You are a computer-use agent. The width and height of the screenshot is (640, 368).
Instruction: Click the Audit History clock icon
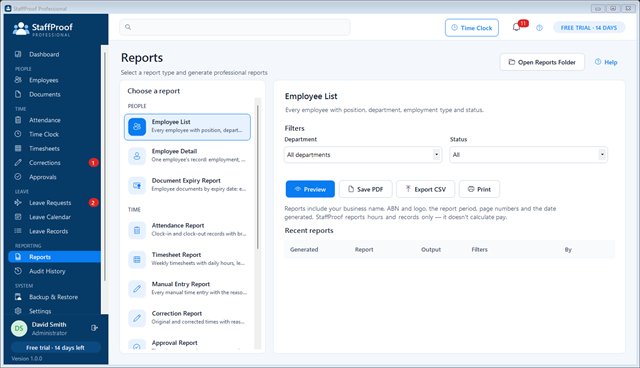18,271
